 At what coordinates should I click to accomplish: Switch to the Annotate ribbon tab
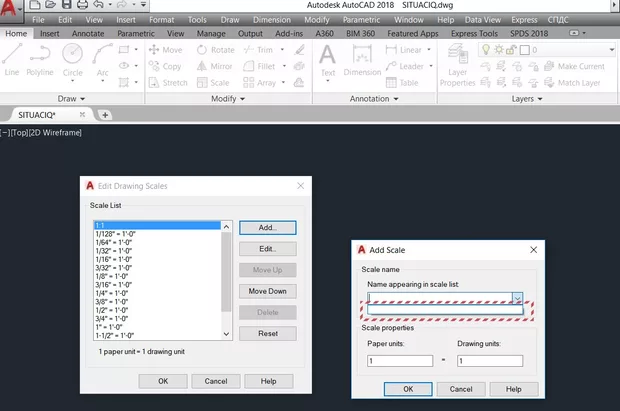pos(88,34)
